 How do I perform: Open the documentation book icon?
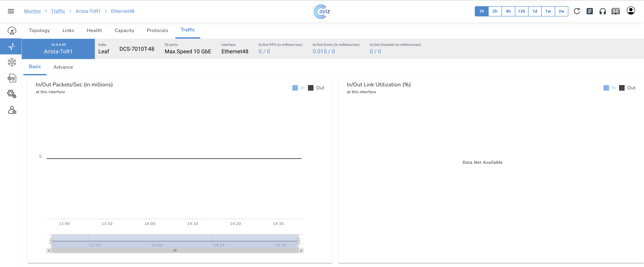615,11
